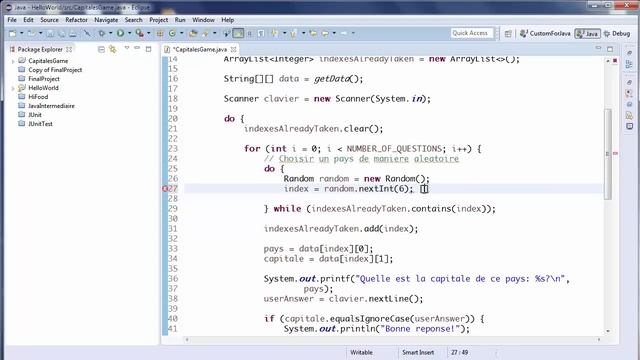Screen dimensions: 640x360
Task: Click red error indicator atop overview ruler
Action: (x=615, y=60)
